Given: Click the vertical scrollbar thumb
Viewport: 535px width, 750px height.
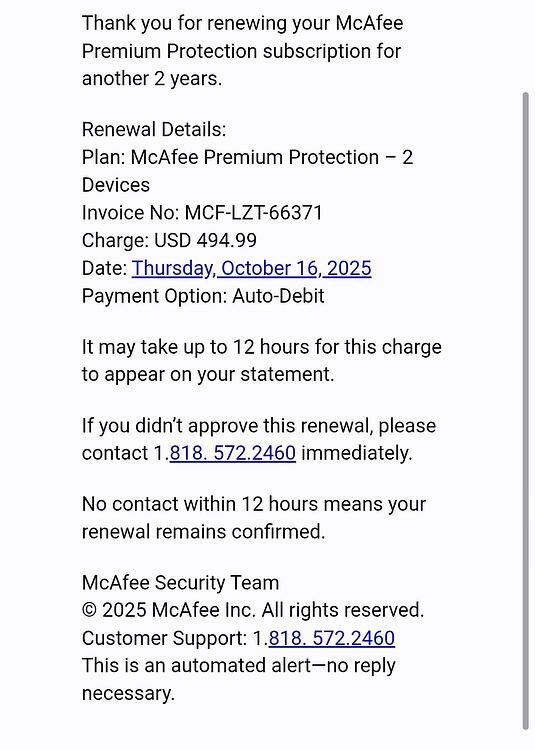Looking at the screenshot, I should [526, 411].
